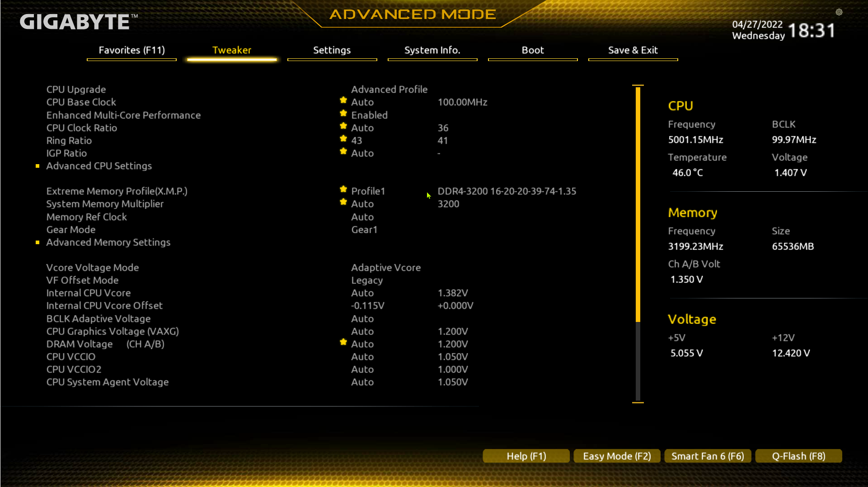Change VF Offset Mode Legacy setting
The image size is (868, 487).
367,280
